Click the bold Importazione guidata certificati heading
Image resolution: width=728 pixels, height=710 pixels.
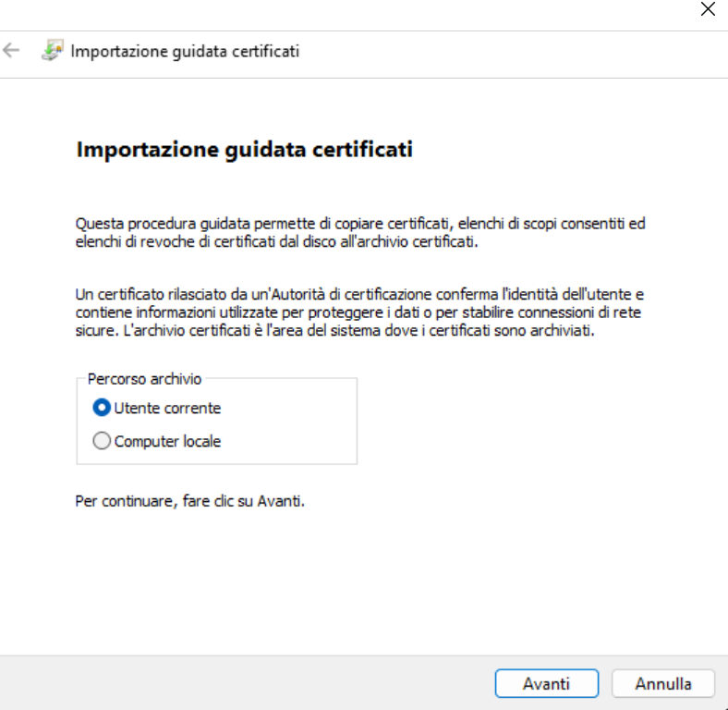244,150
